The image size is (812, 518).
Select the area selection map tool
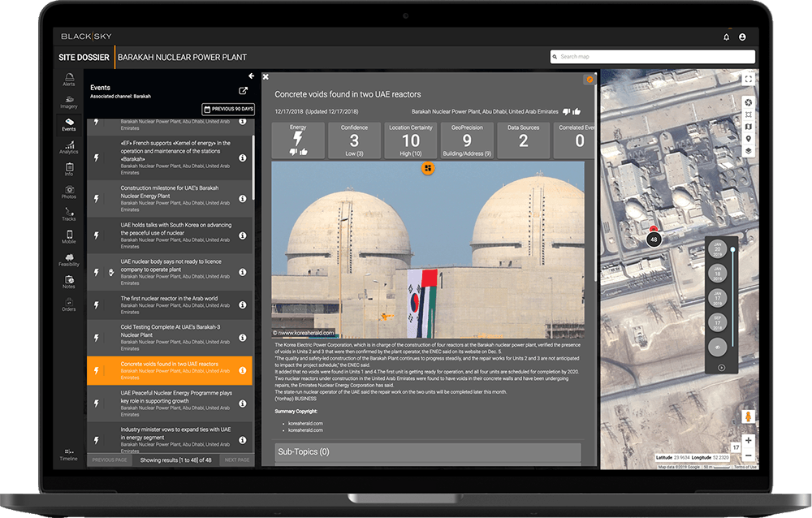click(749, 114)
